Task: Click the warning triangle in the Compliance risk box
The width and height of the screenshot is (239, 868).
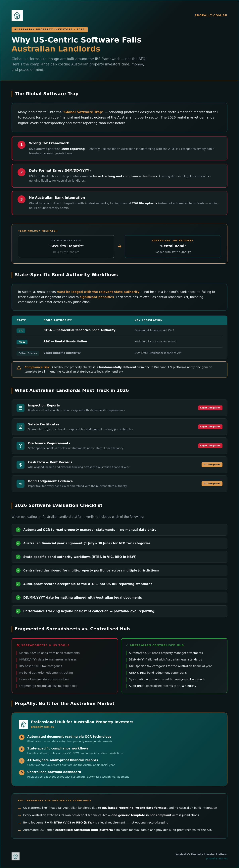Action: pyautogui.click(x=19, y=368)
